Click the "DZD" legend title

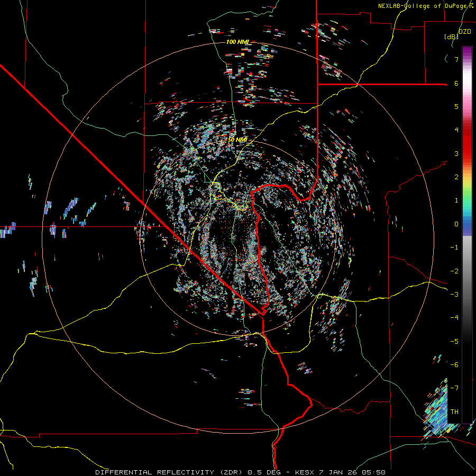465,32
